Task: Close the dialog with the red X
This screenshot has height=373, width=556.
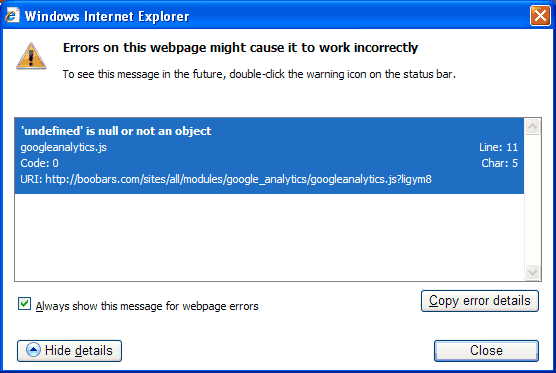Action: click(540, 16)
